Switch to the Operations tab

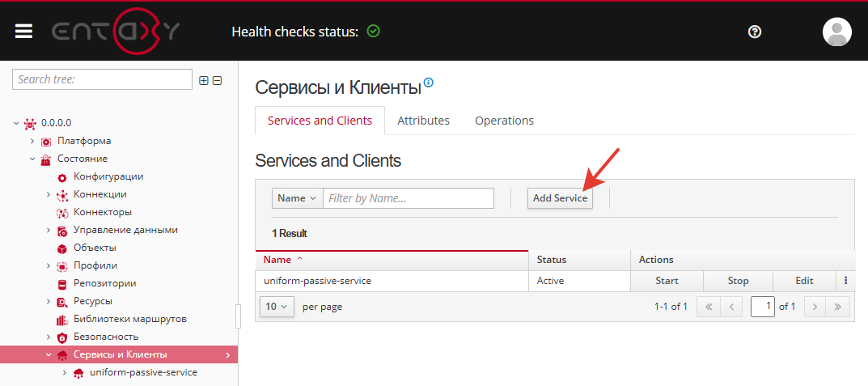pyautogui.click(x=504, y=121)
